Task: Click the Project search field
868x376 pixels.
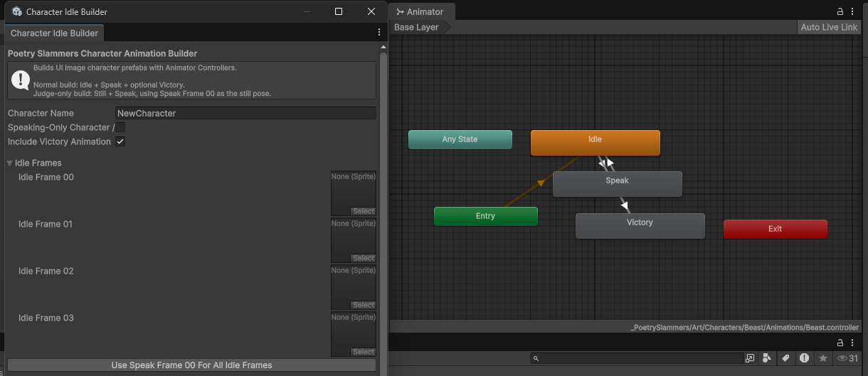Action: point(636,358)
